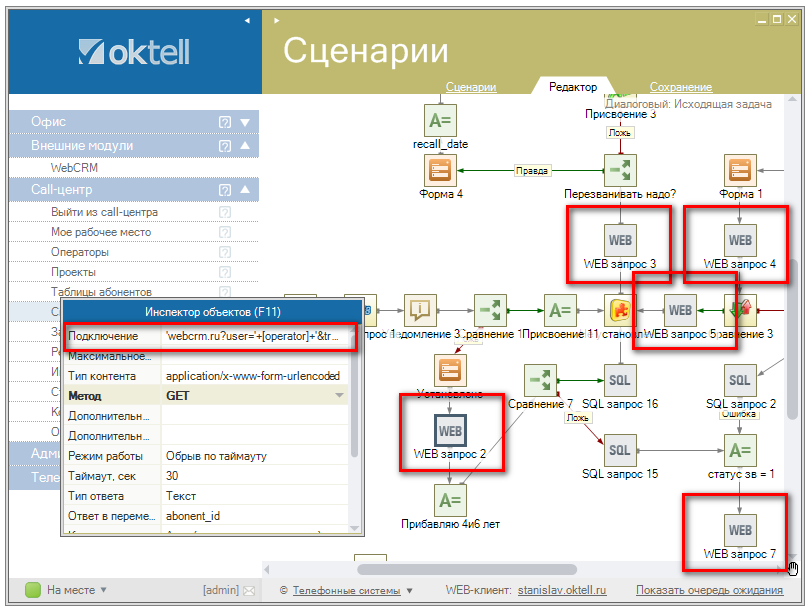Click the mail icon next to [admin]

(x=248, y=591)
